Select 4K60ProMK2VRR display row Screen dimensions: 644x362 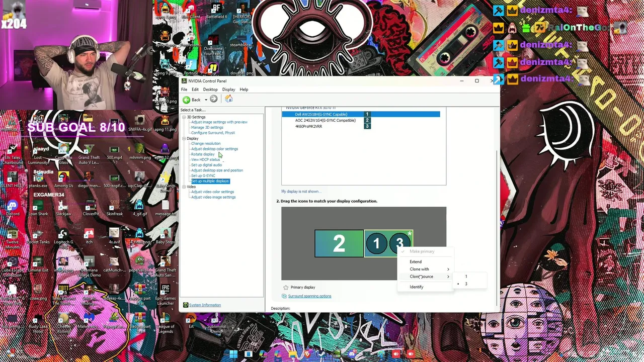[x=361, y=127]
